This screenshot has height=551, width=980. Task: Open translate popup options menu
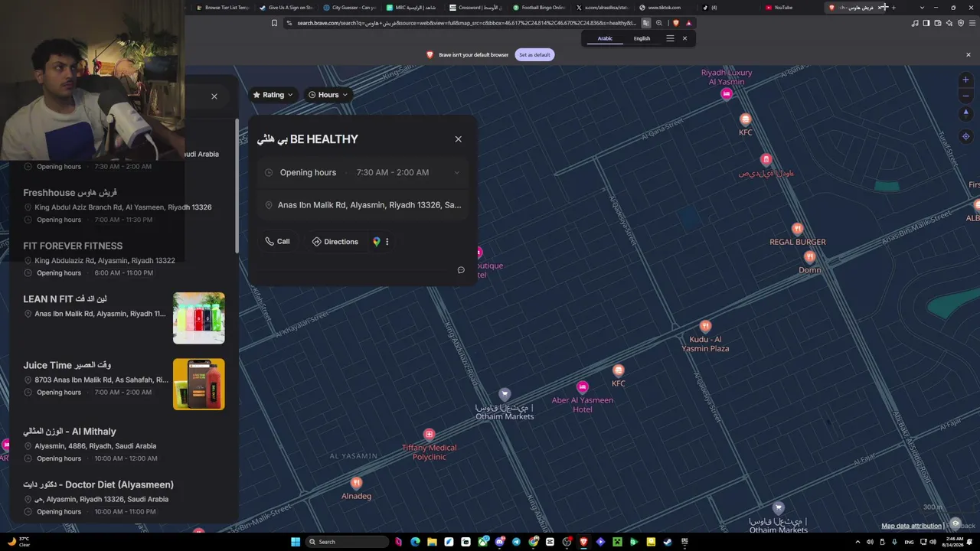click(670, 38)
